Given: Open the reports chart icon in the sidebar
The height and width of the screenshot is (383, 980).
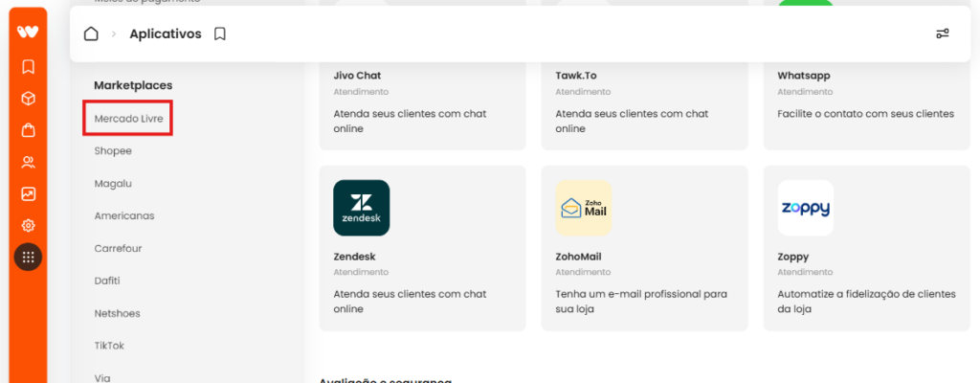Looking at the screenshot, I should pyautogui.click(x=28, y=194).
